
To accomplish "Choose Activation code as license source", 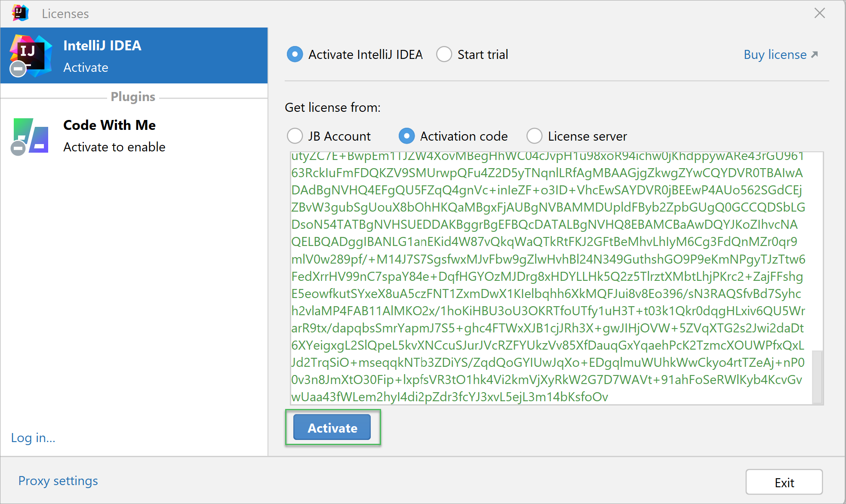I will pyautogui.click(x=407, y=136).
